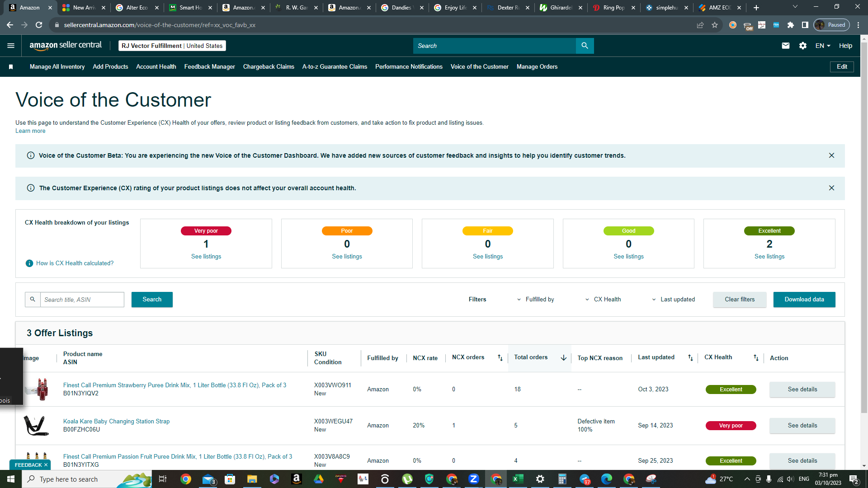
Task: Focus the Search title, ASIN field
Action: pyautogui.click(x=82, y=300)
